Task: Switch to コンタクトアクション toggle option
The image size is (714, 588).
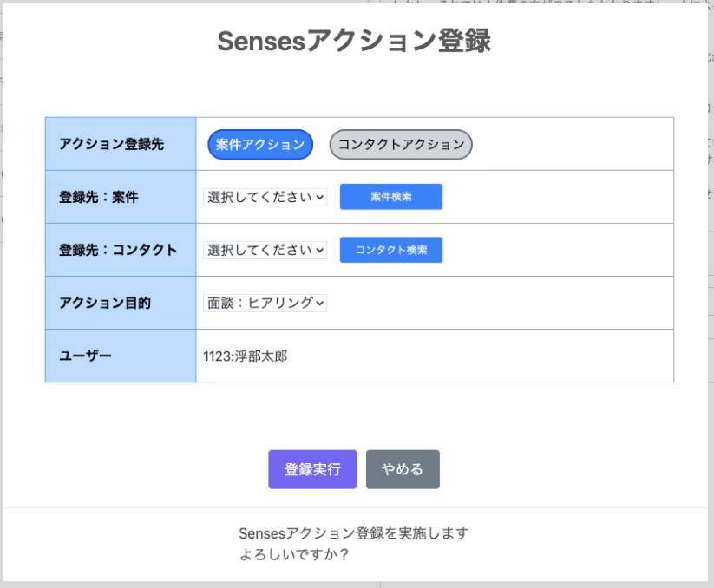Action: coord(401,145)
